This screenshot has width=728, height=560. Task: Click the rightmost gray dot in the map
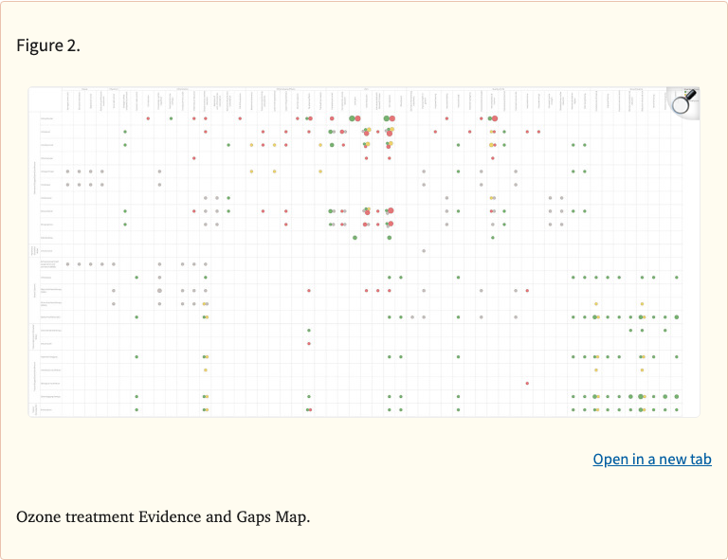click(x=561, y=225)
